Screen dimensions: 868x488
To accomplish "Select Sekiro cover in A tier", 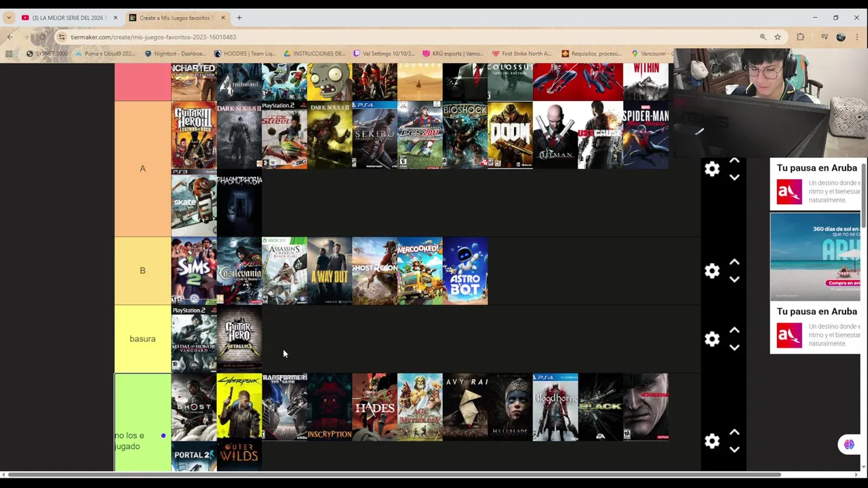I will coord(374,135).
